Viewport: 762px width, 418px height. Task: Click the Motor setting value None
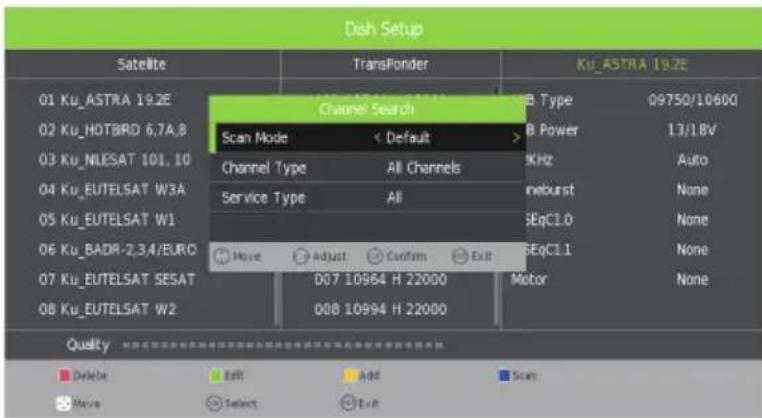point(693,279)
